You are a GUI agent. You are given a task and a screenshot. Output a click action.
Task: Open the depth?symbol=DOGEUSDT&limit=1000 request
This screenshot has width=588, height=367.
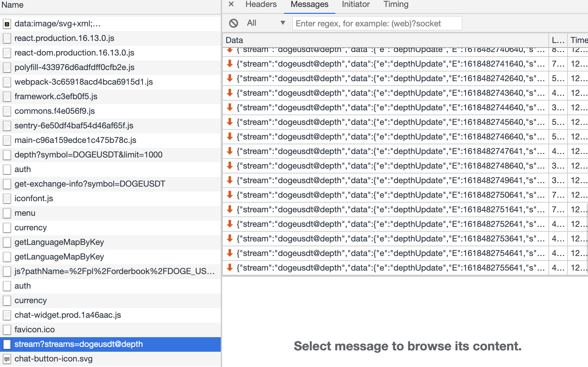88,155
